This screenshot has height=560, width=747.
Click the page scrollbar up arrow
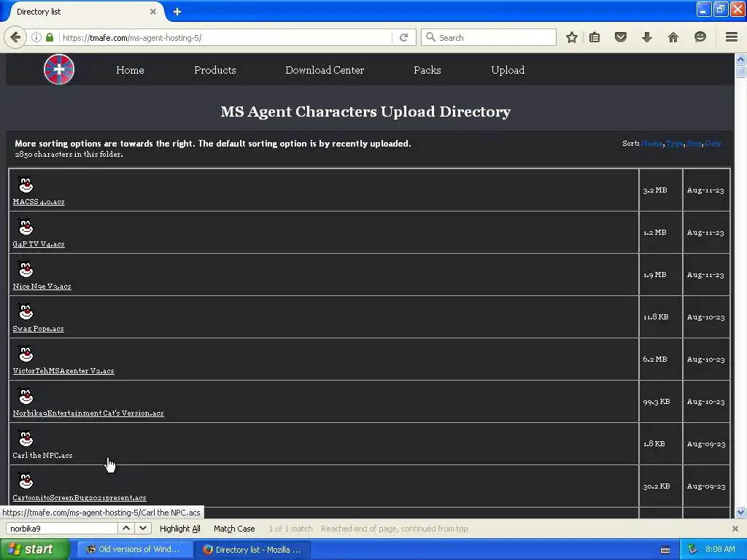(740, 60)
